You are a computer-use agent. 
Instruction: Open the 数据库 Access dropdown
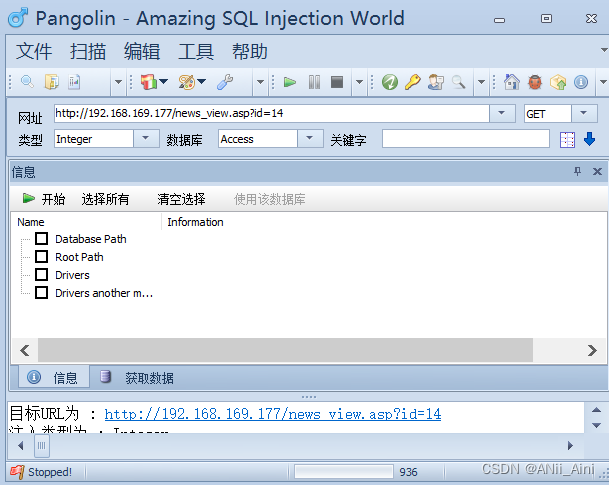tap(310, 138)
